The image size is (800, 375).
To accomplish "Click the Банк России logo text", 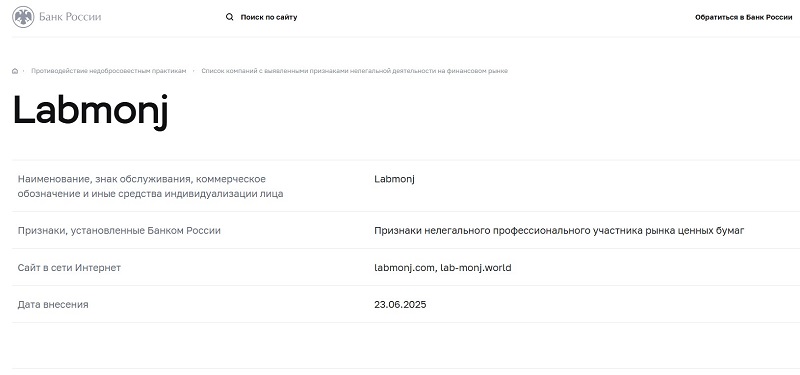I will click(x=70, y=17).
